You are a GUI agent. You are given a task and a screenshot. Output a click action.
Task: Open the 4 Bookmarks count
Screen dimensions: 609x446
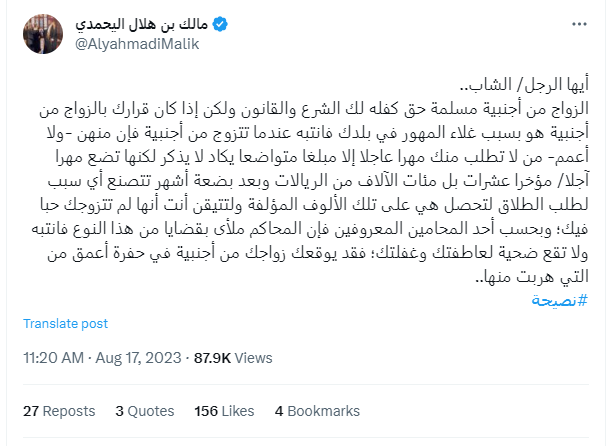(317, 410)
